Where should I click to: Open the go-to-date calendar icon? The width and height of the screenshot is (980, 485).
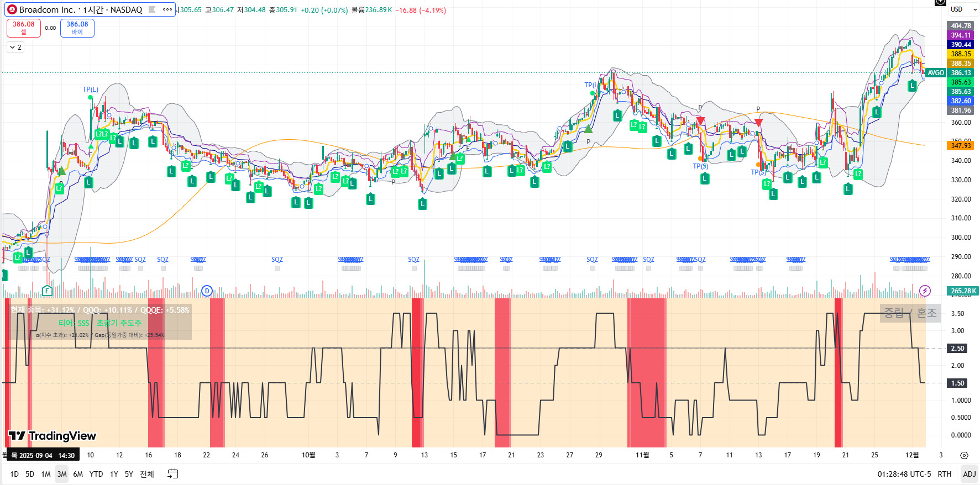coord(173,473)
